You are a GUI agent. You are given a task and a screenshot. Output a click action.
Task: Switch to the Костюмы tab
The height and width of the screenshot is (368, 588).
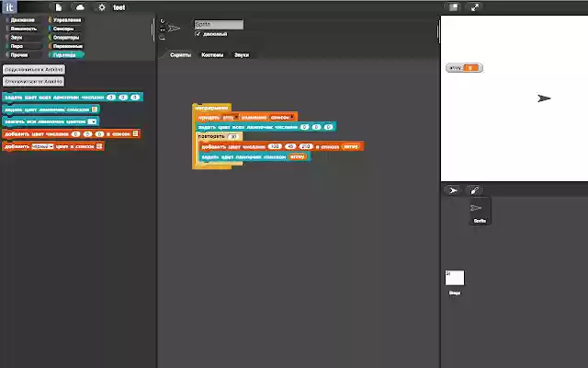tap(212, 55)
